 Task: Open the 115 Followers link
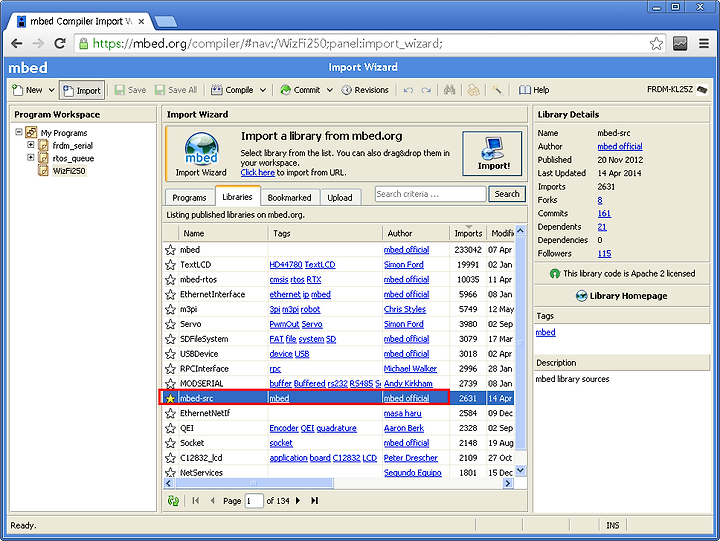(x=604, y=254)
